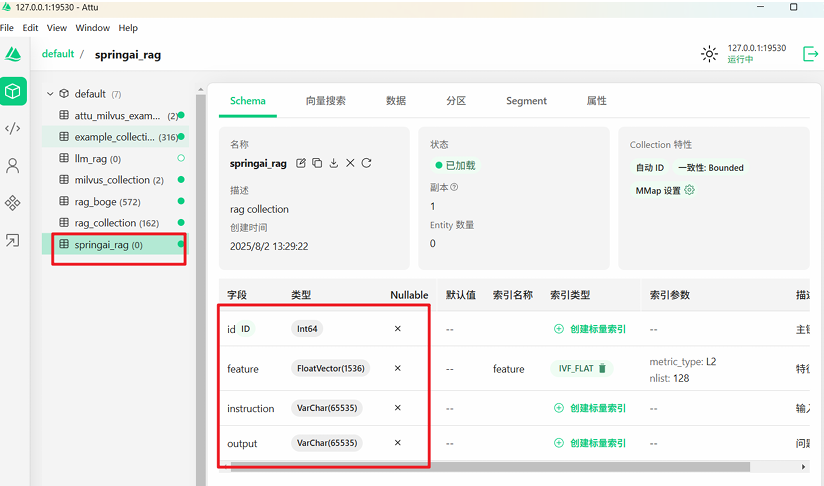Collapse the default database tree node

click(51, 94)
